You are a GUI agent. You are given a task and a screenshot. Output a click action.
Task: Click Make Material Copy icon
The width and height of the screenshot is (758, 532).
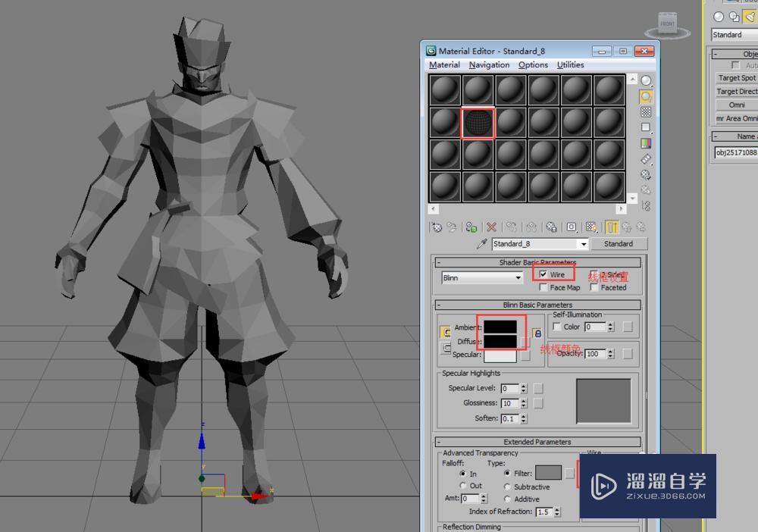512,227
